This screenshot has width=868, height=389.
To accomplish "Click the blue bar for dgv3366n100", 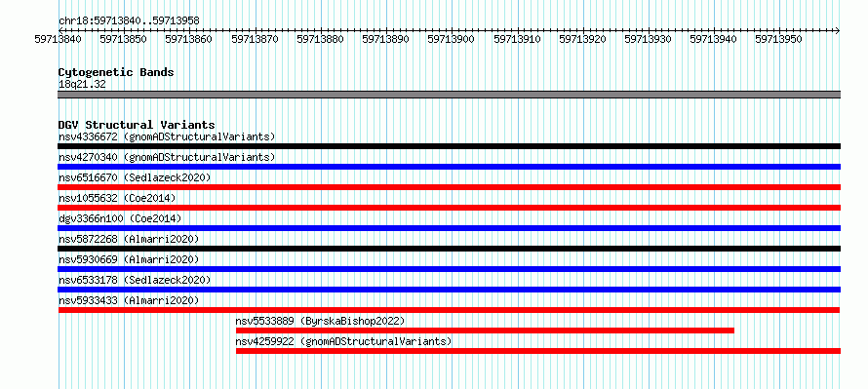I will (449, 228).
